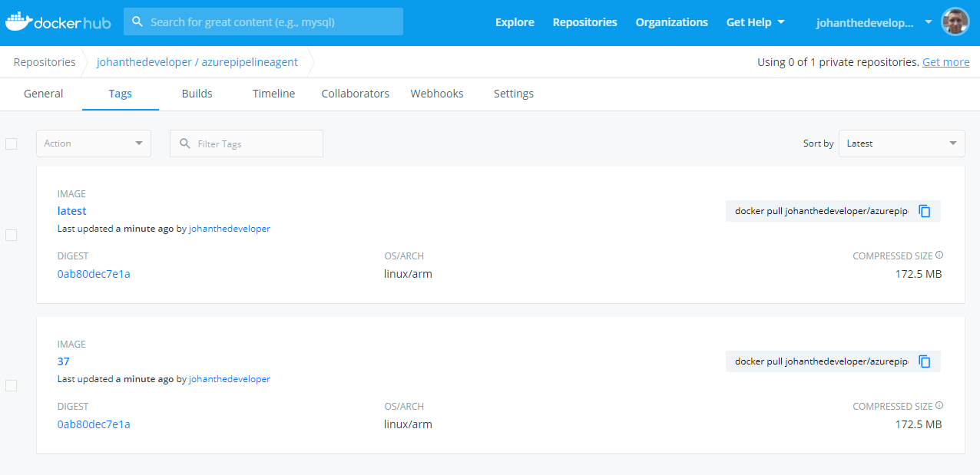
Task: Go to Repositories in the top navigation
Action: [585, 22]
